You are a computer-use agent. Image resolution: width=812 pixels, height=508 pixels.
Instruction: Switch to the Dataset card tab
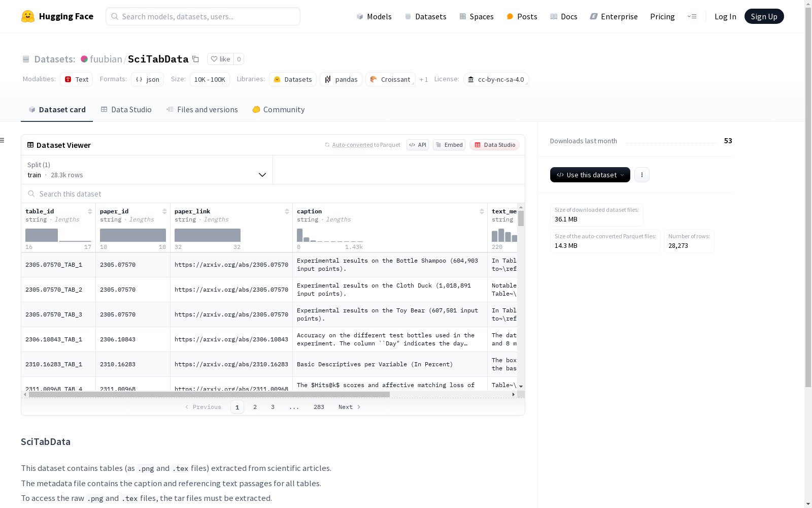pos(57,109)
